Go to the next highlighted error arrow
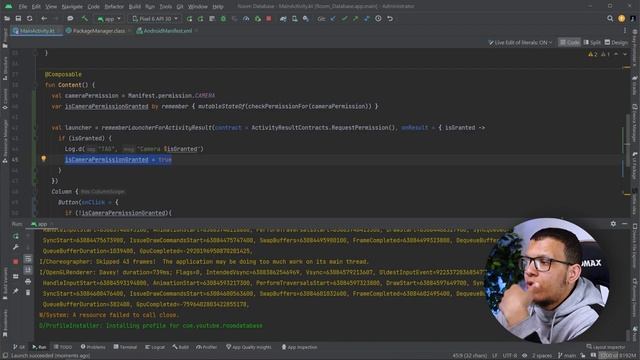The image size is (640, 360). coord(625,54)
